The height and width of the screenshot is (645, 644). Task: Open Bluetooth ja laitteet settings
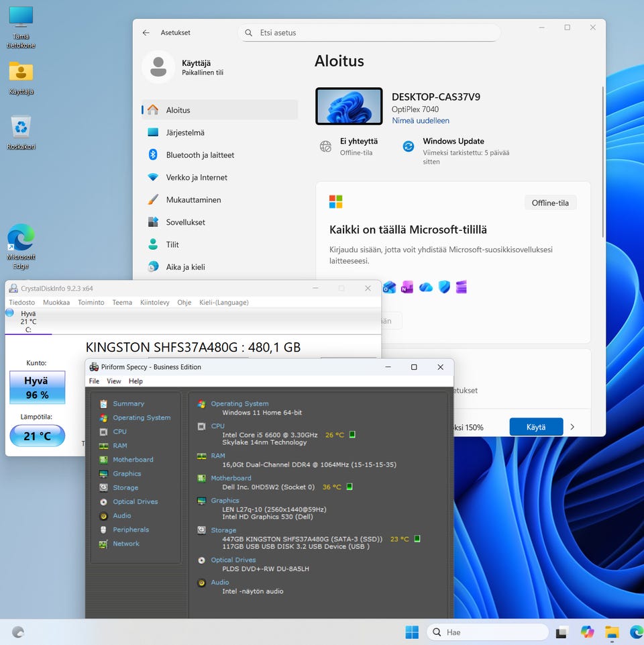(200, 155)
